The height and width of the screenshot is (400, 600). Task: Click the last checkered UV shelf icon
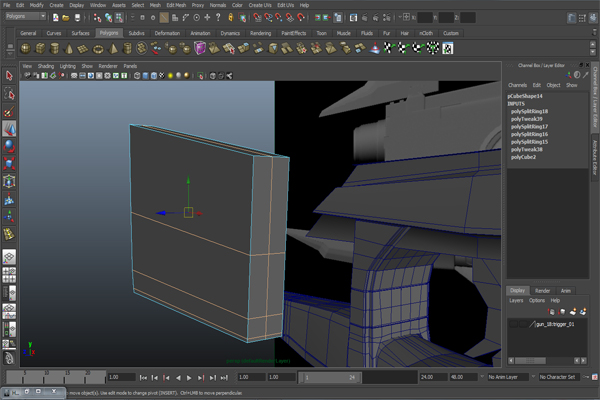pyautogui.click(x=448, y=49)
